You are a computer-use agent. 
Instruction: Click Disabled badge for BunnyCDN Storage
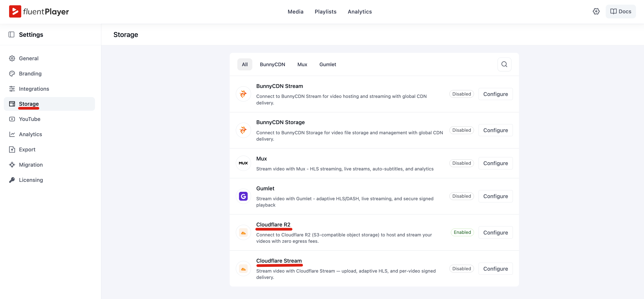point(461,130)
